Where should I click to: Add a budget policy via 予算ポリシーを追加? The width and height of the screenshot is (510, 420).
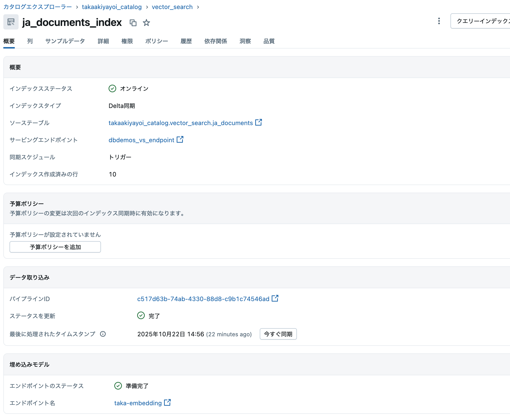[x=55, y=247]
